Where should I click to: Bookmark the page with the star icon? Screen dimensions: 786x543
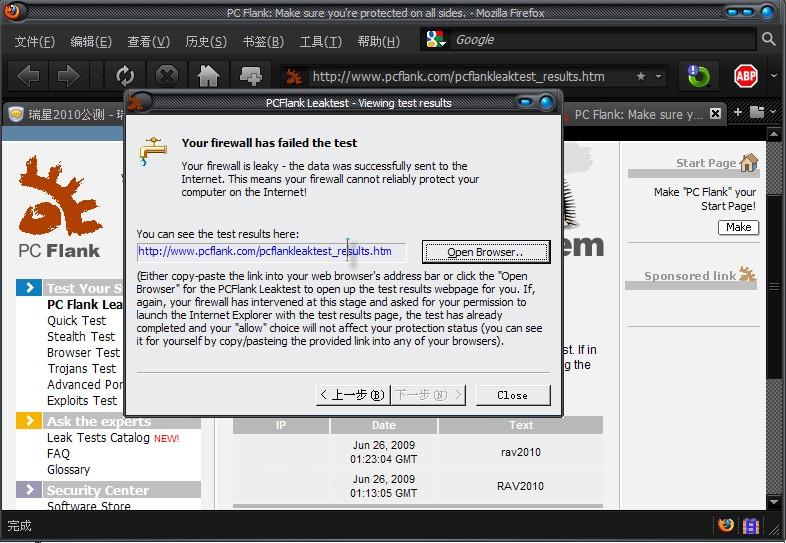[x=641, y=76]
